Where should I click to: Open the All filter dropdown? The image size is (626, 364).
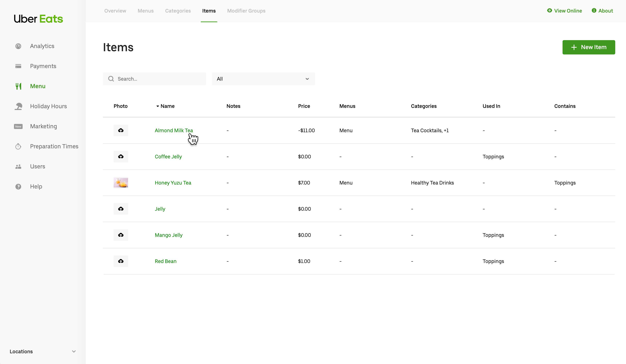(x=263, y=79)
